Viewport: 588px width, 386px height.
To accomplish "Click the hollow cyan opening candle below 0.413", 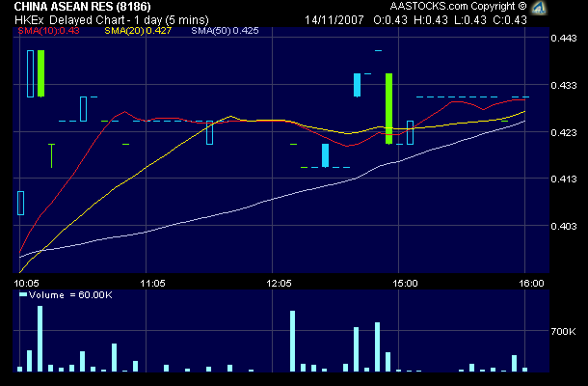I will (20, 204).
